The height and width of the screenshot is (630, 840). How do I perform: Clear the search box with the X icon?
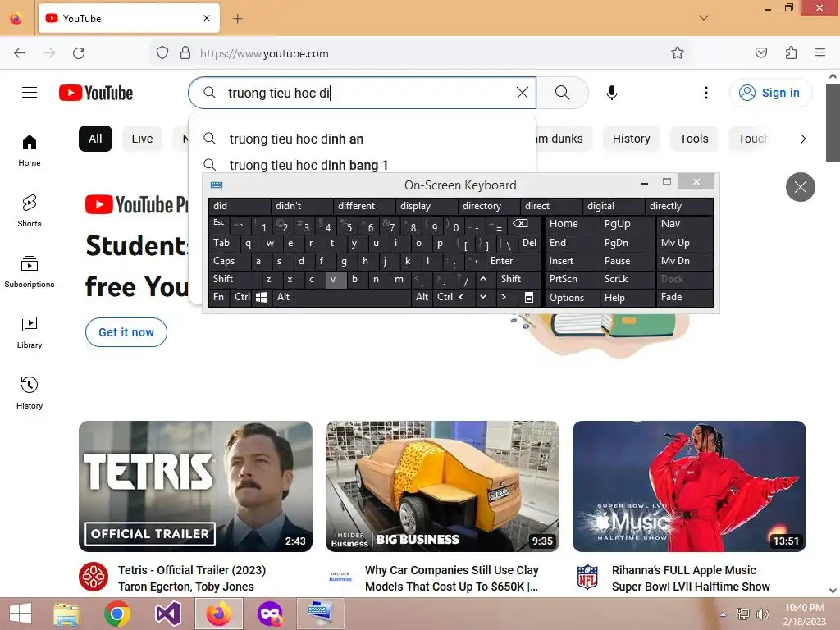click(x=523, y=93)
